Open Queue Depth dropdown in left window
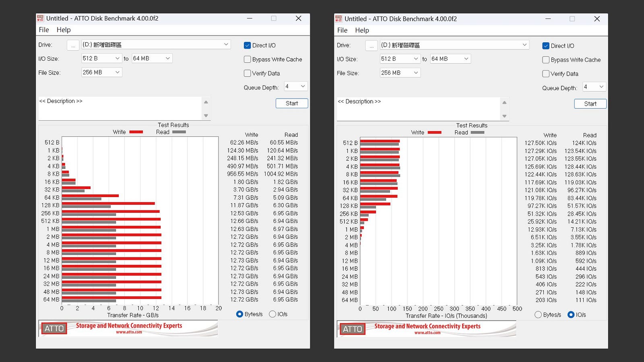Image resolution: width=644 pixels, height=362 pixels. 296,86
